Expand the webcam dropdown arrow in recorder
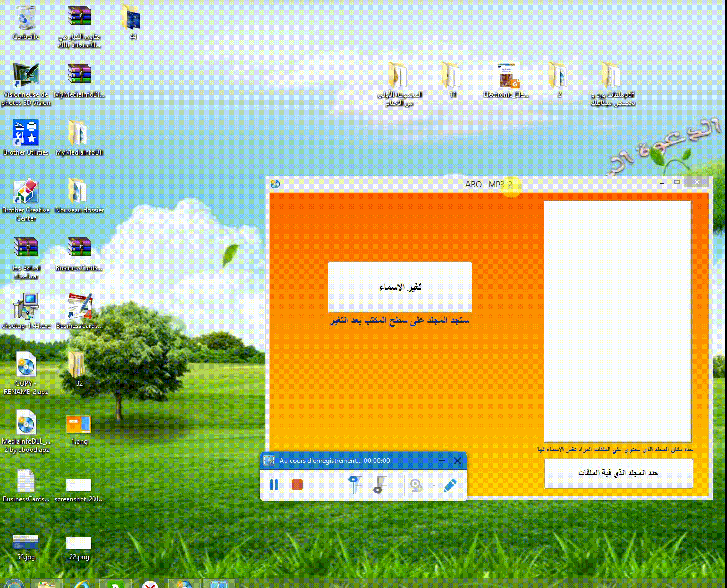The height and width of the screenshot is (588, 727). [x=434, y=485]
